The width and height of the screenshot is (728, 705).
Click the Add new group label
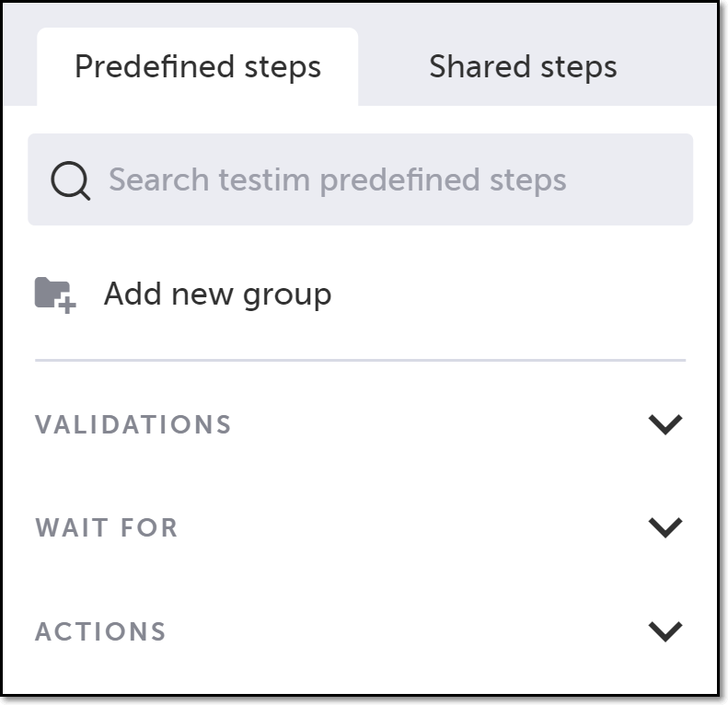(x=217, y=295)
